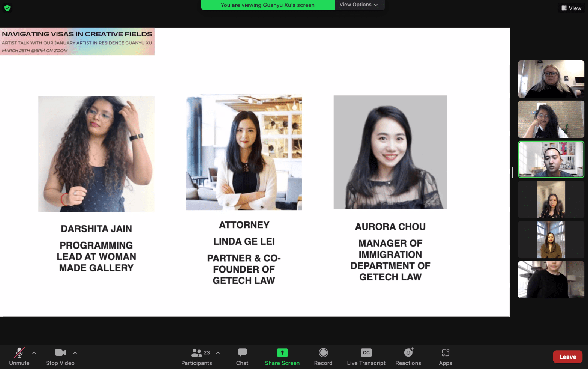The width and height of the screenshot is (588, 369).
Task: Select the top participant video thumbnail
Action: tap(550, 79)
